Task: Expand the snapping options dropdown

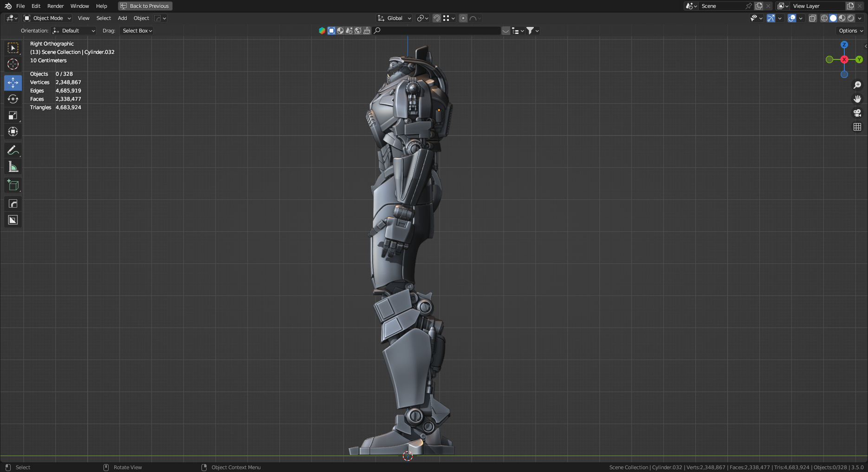Action: pyautogui.click(x=448, y=18)
